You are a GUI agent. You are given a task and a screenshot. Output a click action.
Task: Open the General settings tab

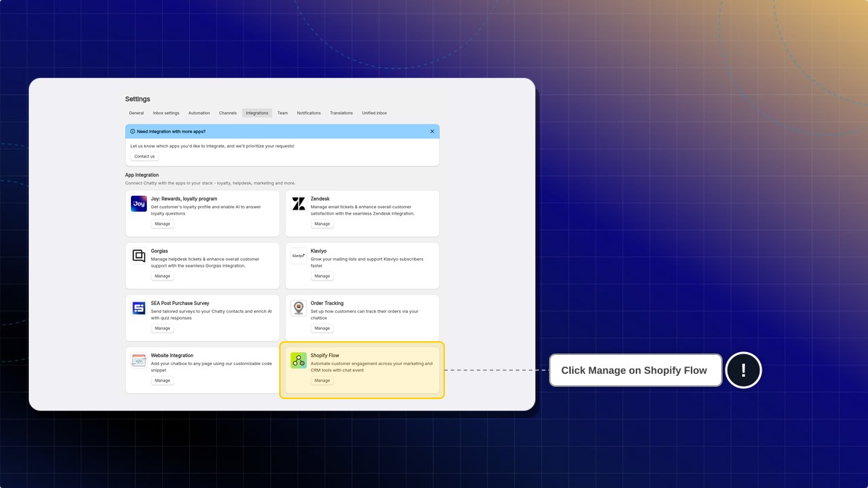click(x=136, y=113)
